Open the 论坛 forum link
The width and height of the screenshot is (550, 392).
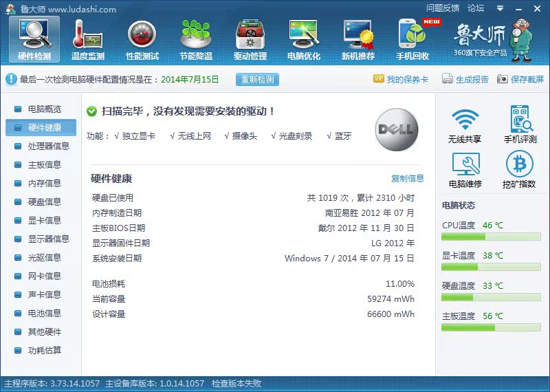[x=476, y=8]
